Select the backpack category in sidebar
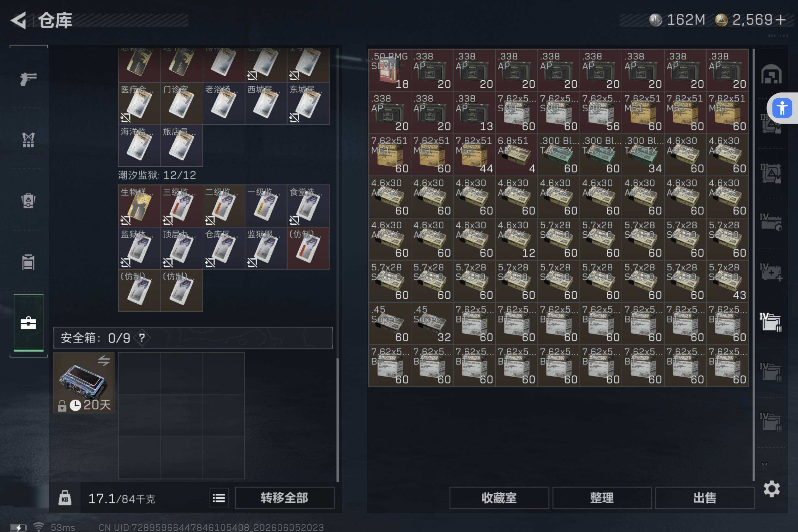The height and width of the screenshot is (532, 798). point(28,201)
